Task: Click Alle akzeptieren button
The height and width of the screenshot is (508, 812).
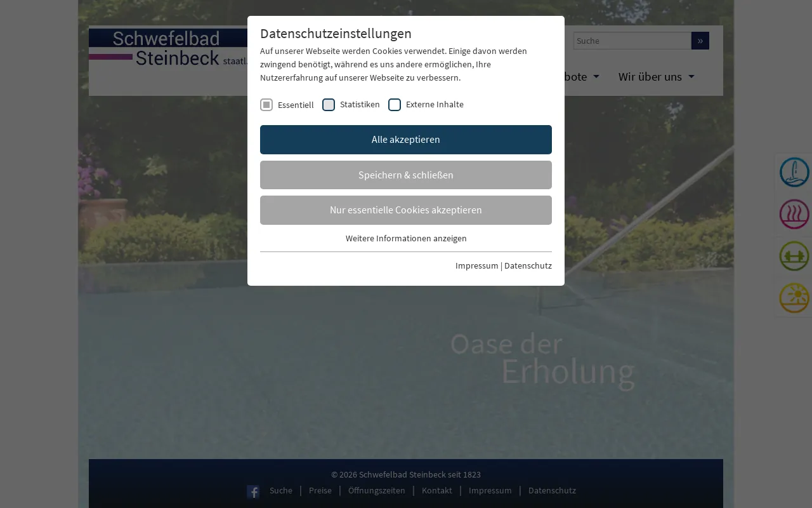Action: (x=406, y=140)
